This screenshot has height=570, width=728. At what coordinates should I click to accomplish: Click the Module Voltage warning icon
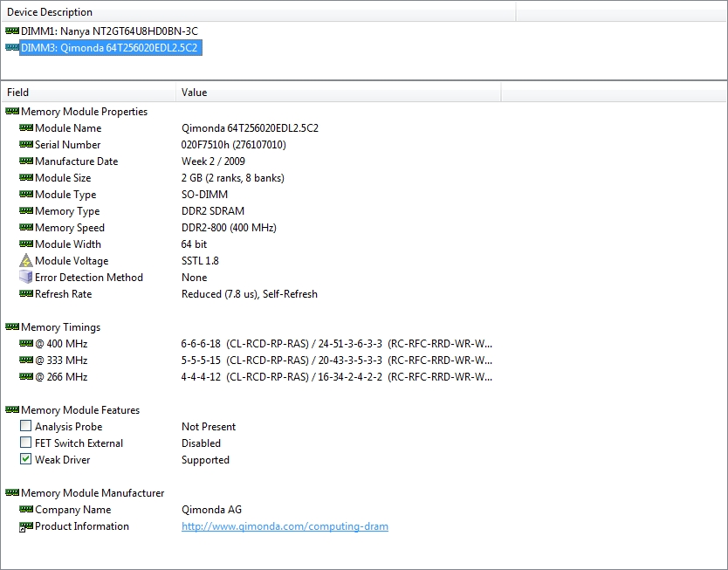[26, 261]
